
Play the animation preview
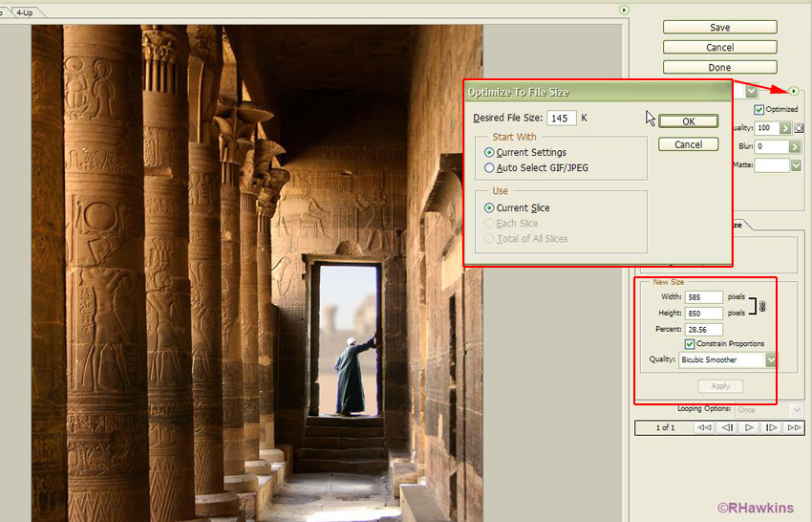tap(749, 427)
